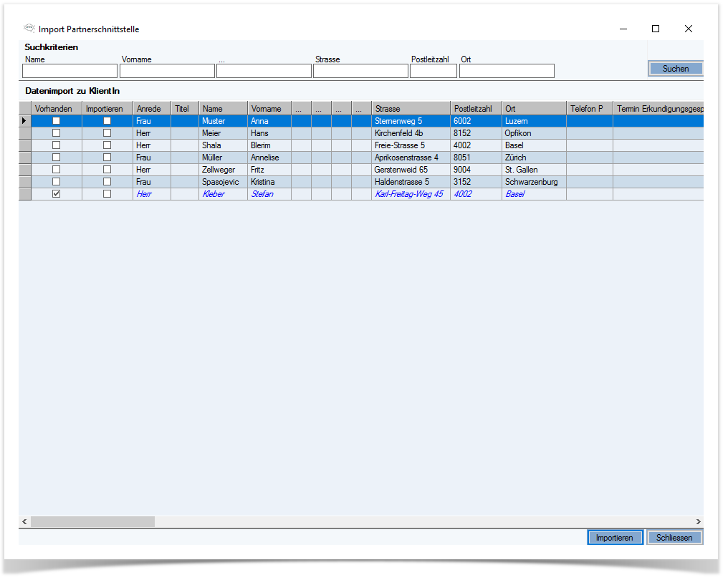Tick Importieren checkbox for Muster Anna
Image resolution: width=728 pixels, height=580 pixels.
pyautogui.click(x=107, y=120)
